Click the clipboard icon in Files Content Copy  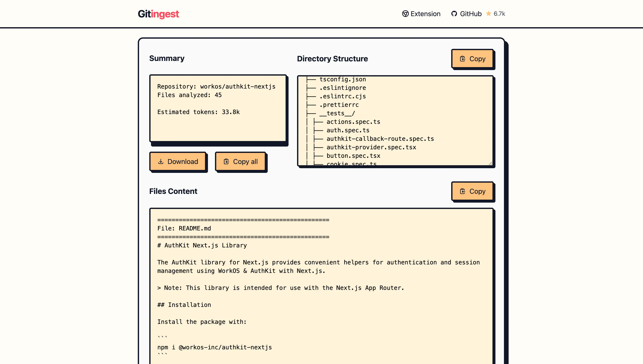click(462, 191)
